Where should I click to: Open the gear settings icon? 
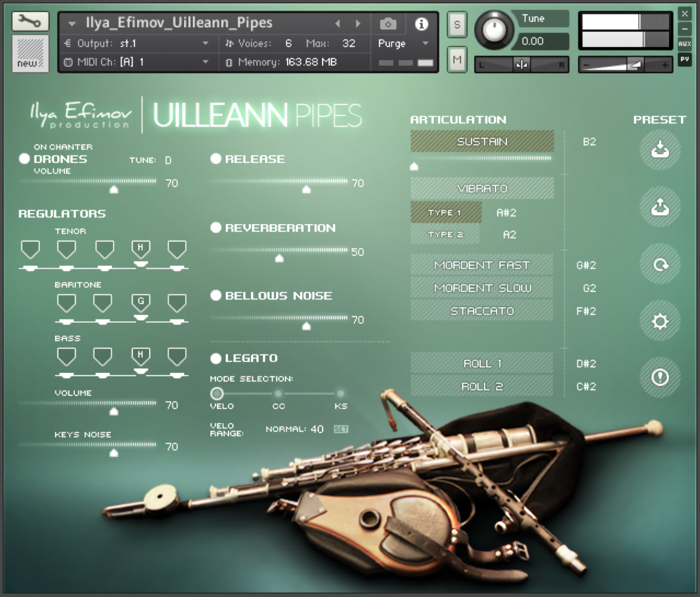click(660, 321)
